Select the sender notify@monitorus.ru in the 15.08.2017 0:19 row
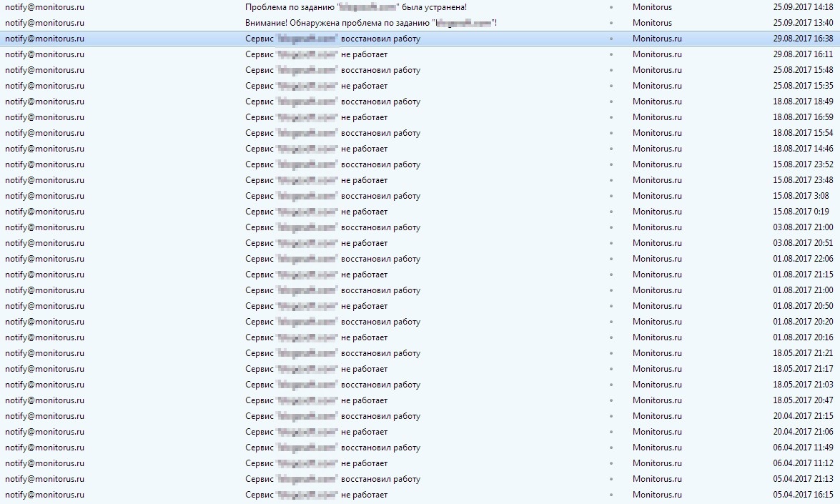This screenshot has height=504, width=840. [x=44, y=212]
